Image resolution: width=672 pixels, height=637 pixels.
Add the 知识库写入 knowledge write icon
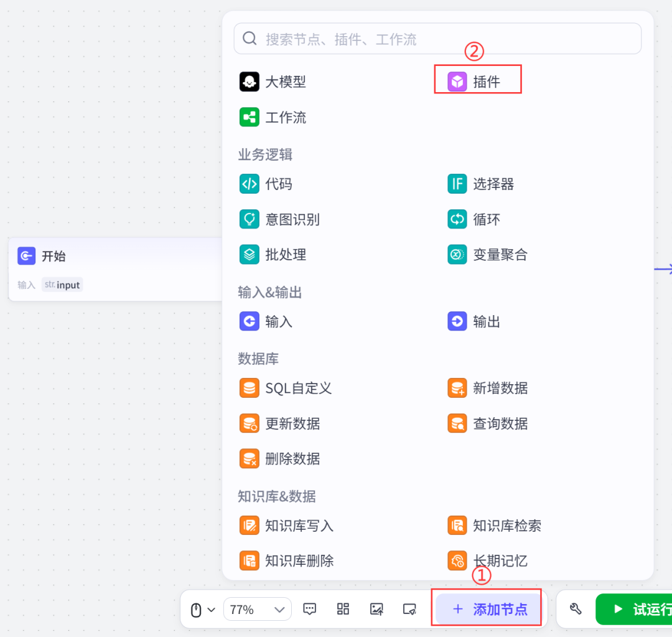tap(249, 526)
